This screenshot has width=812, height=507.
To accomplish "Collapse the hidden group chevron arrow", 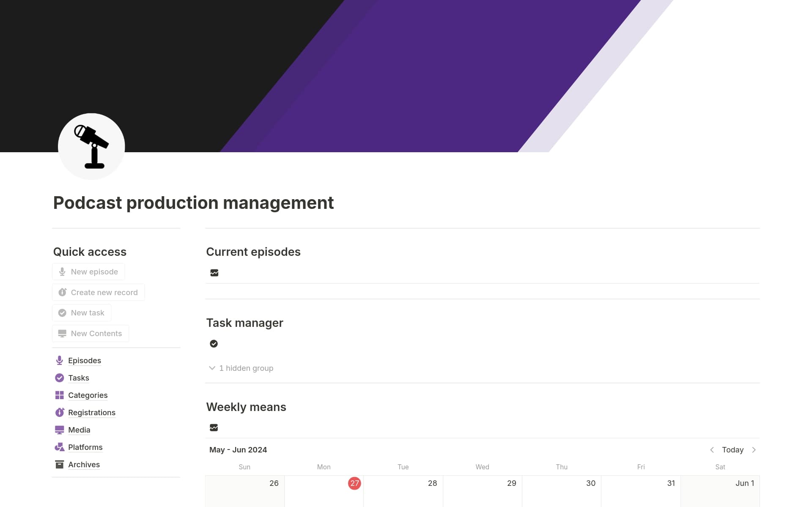I will click(x=212, y=368).
